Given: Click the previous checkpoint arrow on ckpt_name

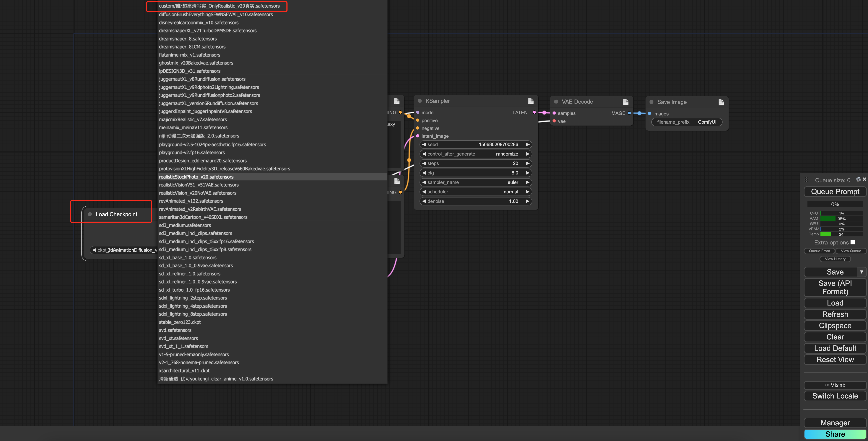Looking at the screenshot, I should click(94, 250).
